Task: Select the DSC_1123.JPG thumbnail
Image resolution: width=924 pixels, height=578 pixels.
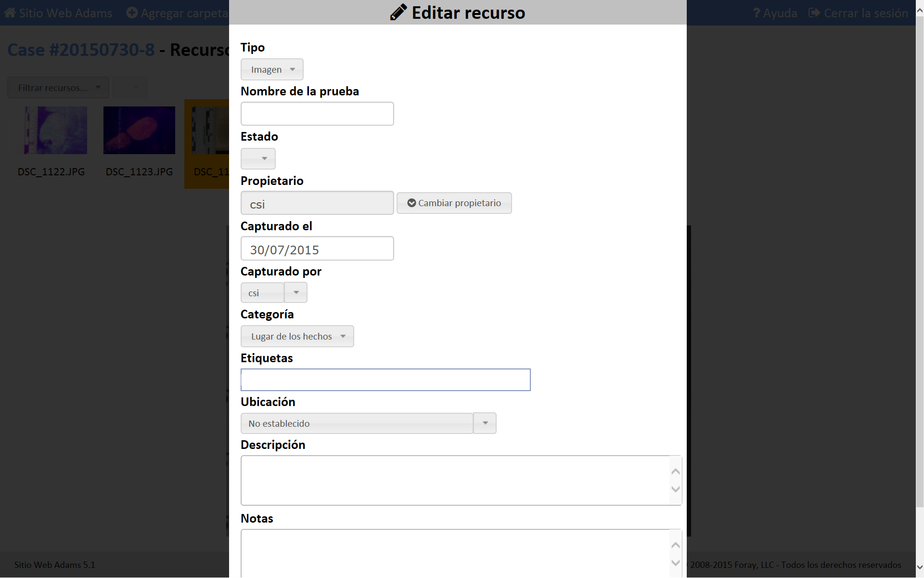Action: (139, 131)
